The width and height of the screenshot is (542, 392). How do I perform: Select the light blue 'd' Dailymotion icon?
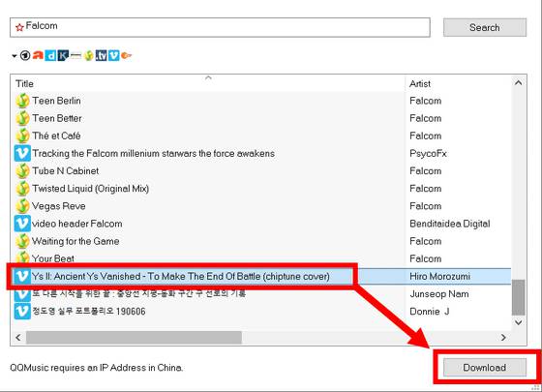click(x=50, y=55)
